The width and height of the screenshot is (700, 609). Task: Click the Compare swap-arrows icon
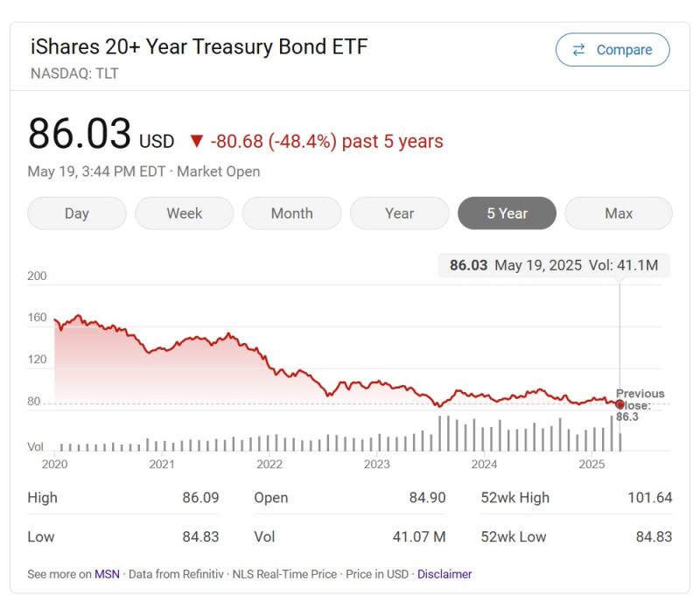(578, 50)
